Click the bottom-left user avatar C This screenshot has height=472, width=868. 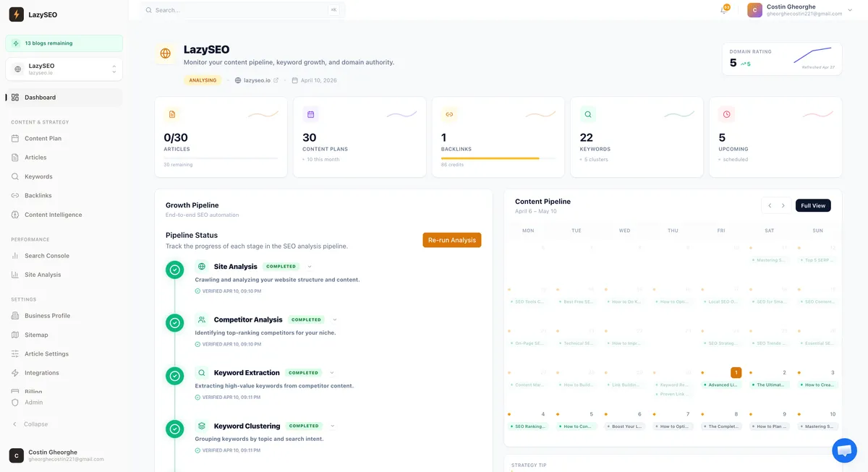pos(16,455)
